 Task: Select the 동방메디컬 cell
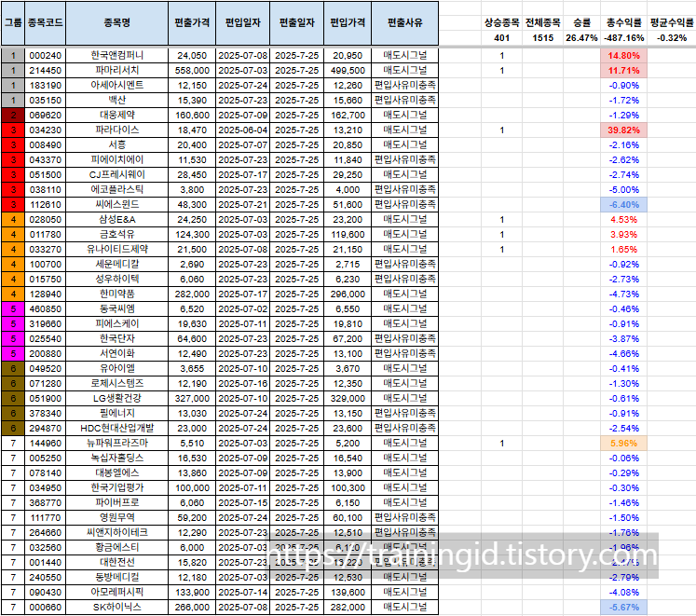tap(117, 578)
